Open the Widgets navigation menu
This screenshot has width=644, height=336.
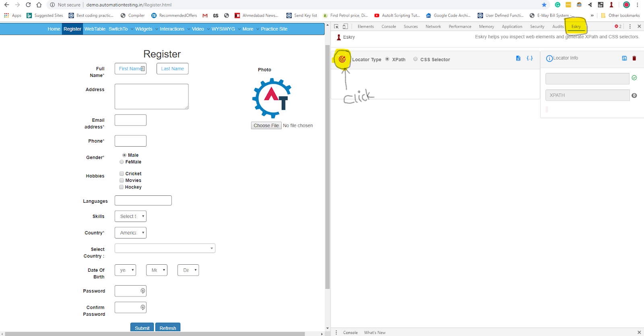(147, 29)
